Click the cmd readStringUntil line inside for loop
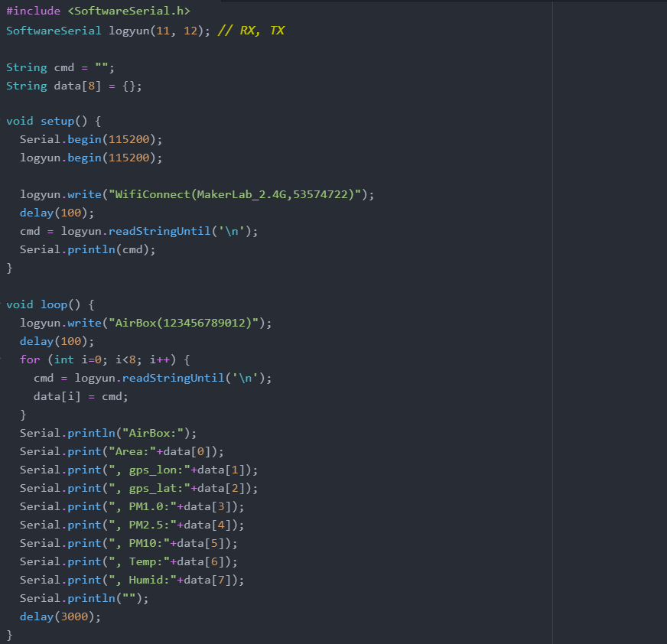Screen dimensions: 667x644 [x=152, y=378]
